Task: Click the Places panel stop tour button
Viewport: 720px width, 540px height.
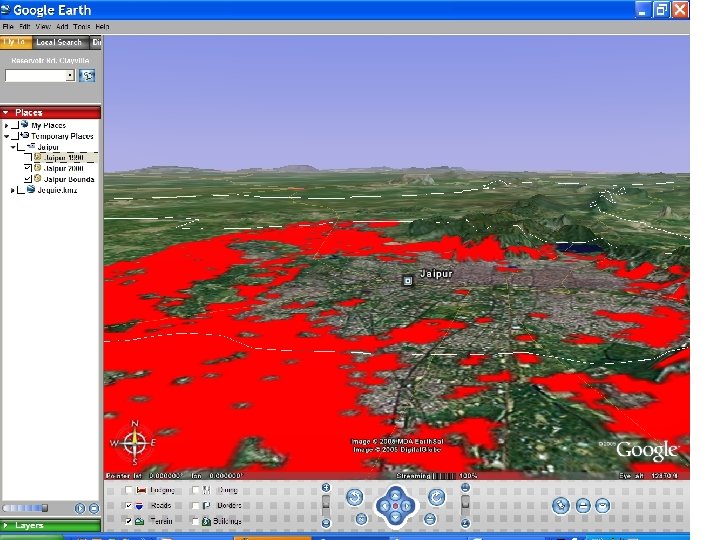Action: click(x=94, y=508)
